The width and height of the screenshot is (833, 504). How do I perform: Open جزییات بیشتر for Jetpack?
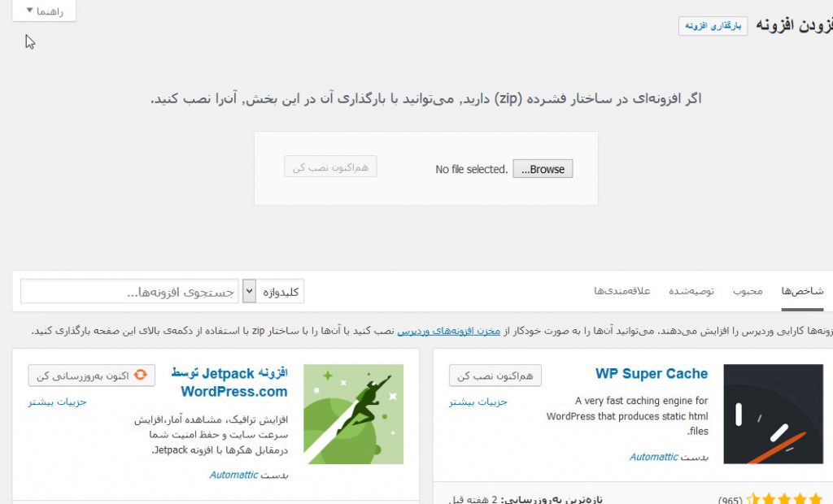(x=58, y=402)
